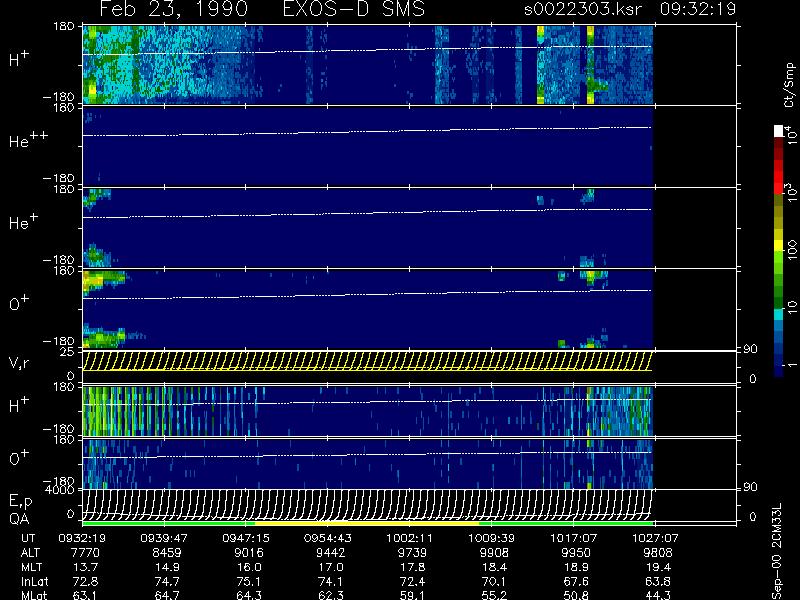Click the 'QA' row label
800x600 pixels.
(x=19, y=519)
